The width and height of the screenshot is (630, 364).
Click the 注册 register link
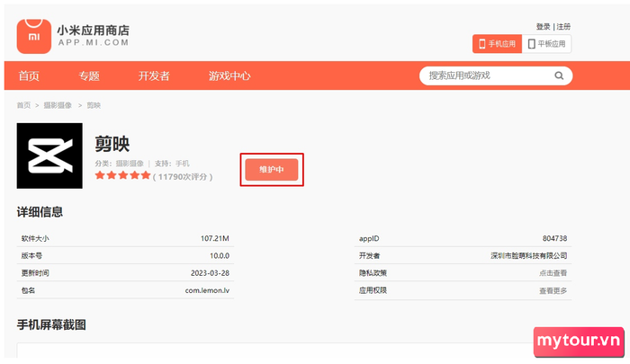tap(563, 26)
